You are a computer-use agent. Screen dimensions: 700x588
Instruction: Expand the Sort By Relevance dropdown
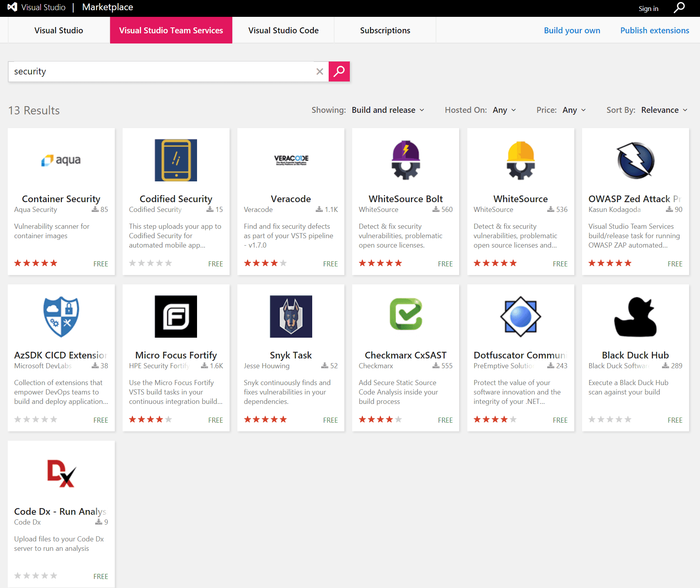pos(664,110)
